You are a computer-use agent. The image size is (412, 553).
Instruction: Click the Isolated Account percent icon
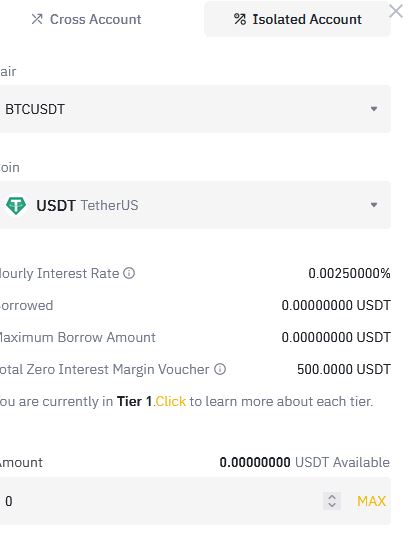point(240,19)
